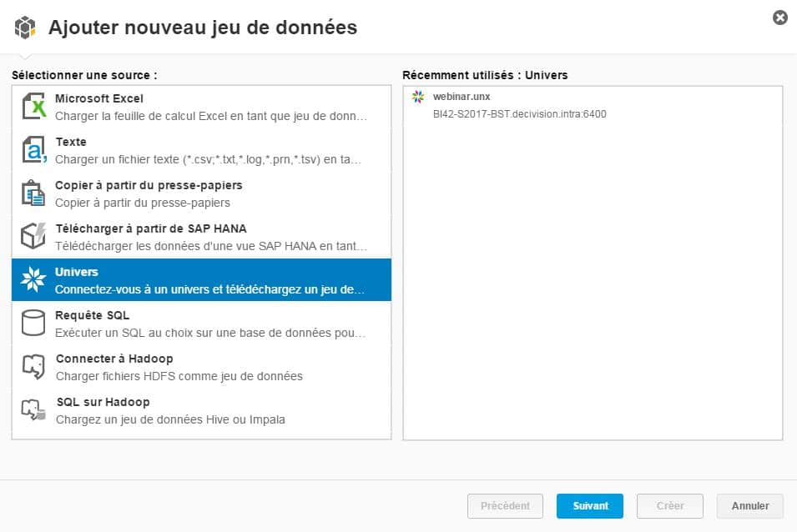Choose Requête SQL source
Viewport: 797px width, 532px height.
point(202,324)
